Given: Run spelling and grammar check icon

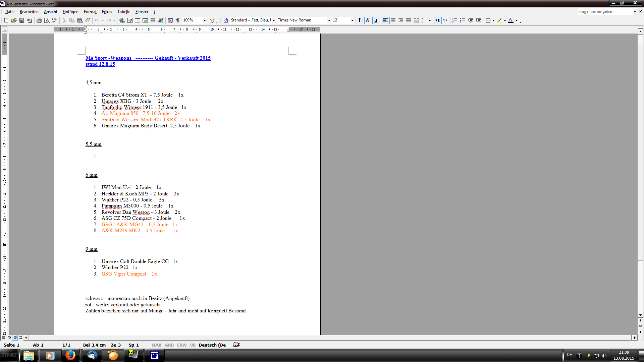Looking at the screenshot, I should pos(55,20).
